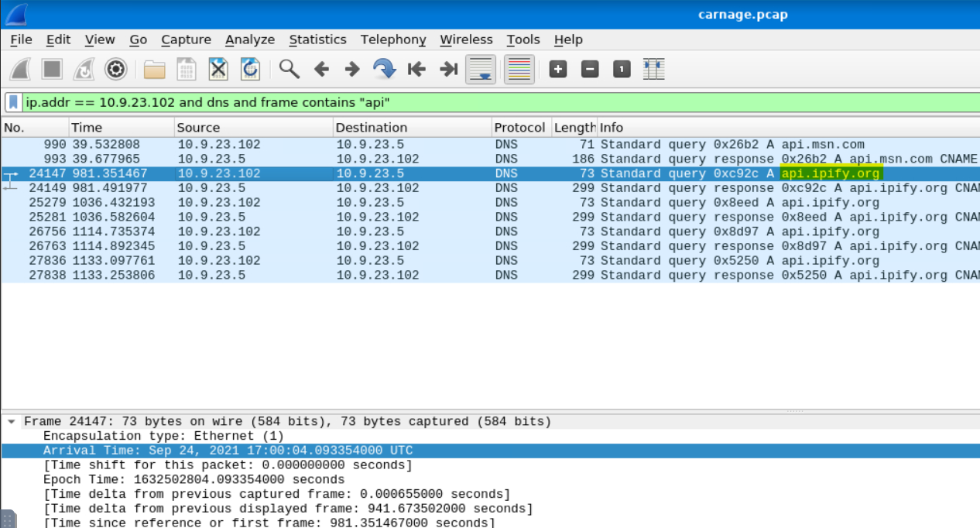Collapse the Frame 24147 details tree
The image size is (980, 528).
(x=12, y=422)
